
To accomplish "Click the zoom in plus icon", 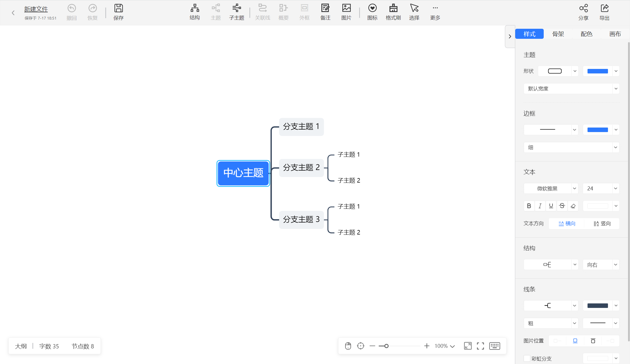I will pos(427,346).
